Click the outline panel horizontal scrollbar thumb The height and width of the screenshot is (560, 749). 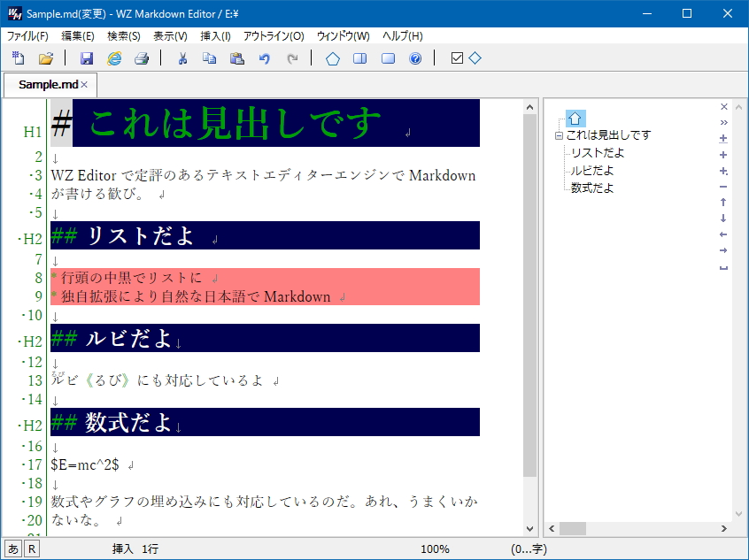tap(573, 528)
